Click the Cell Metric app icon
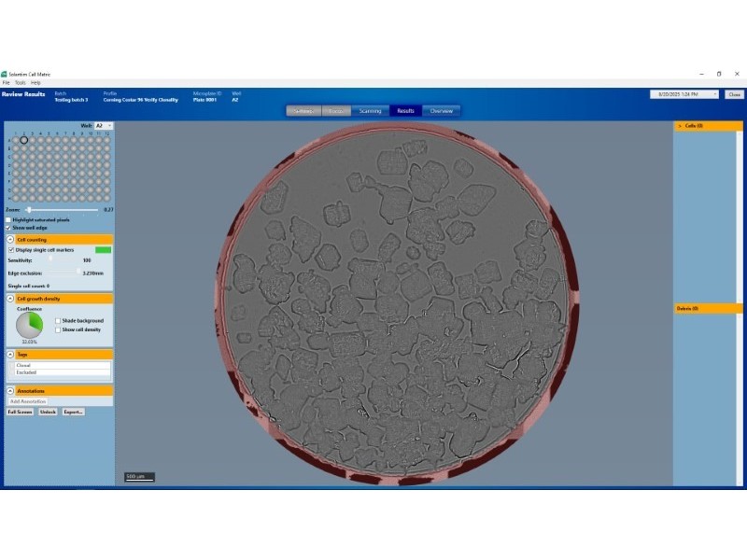The height and width of the screenshot is (560, 747). pos(4,74)
